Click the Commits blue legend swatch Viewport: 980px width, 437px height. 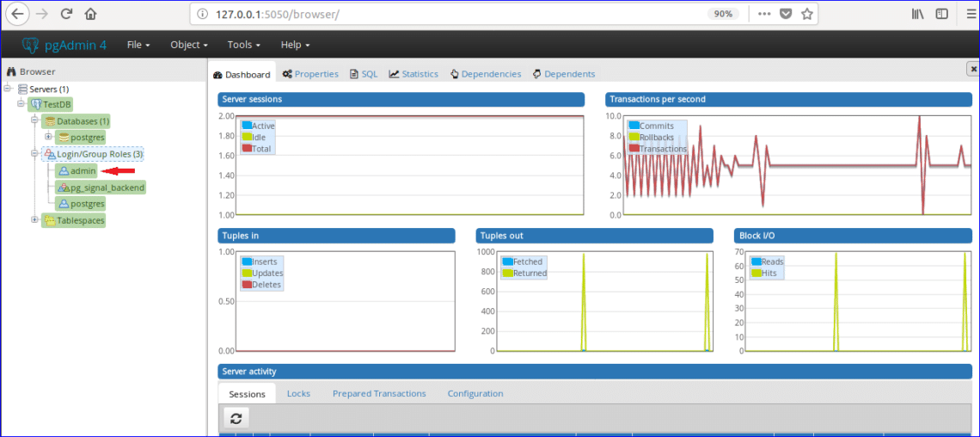pyautogui.click(x=634, y=126)
